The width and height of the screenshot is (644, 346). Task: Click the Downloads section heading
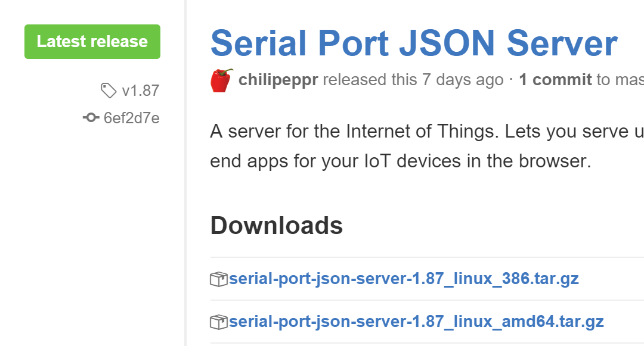click(277, 226)
